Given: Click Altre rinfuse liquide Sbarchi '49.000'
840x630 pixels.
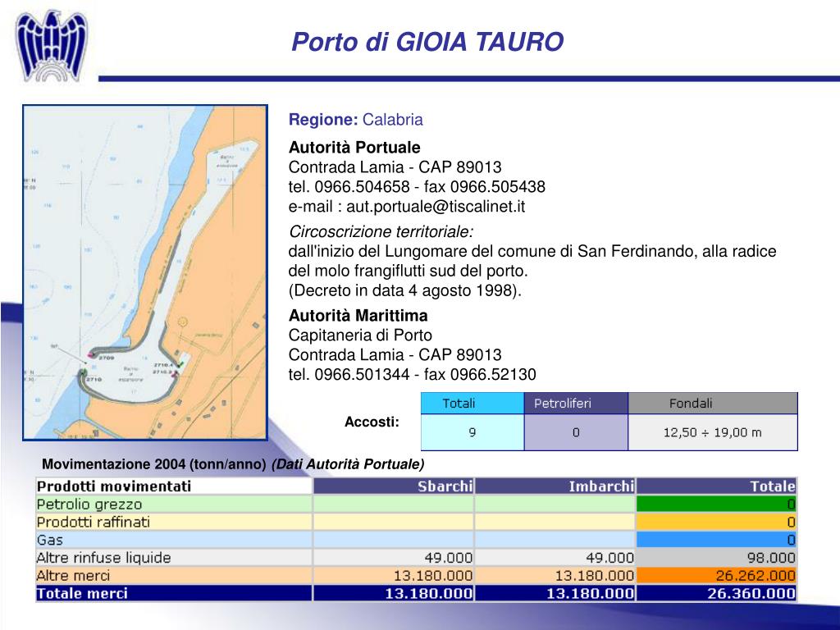Looking at the screenshot, I should pos(394,558).
